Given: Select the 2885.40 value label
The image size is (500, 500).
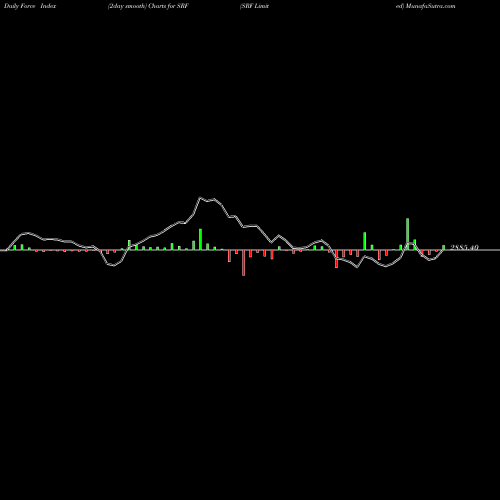Looking at the screenshot, I should [464, 247].
